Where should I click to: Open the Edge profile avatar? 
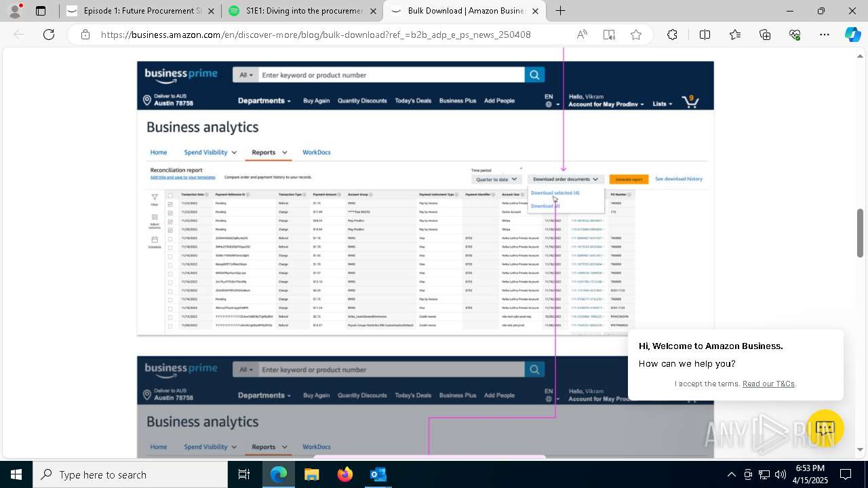16,11
